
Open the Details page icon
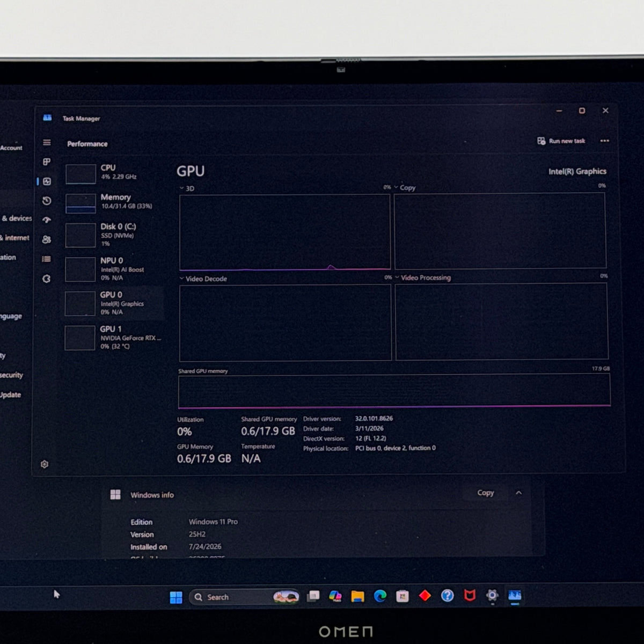click(47, 259)
